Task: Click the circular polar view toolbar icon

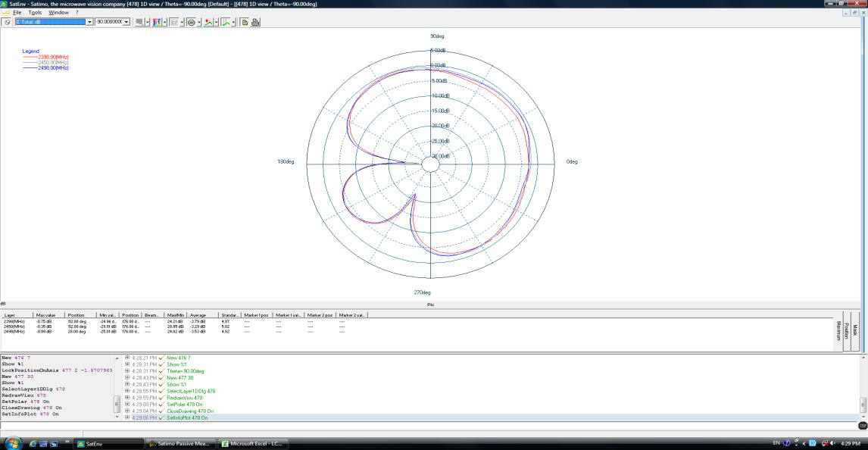Action: click(191, 22)
